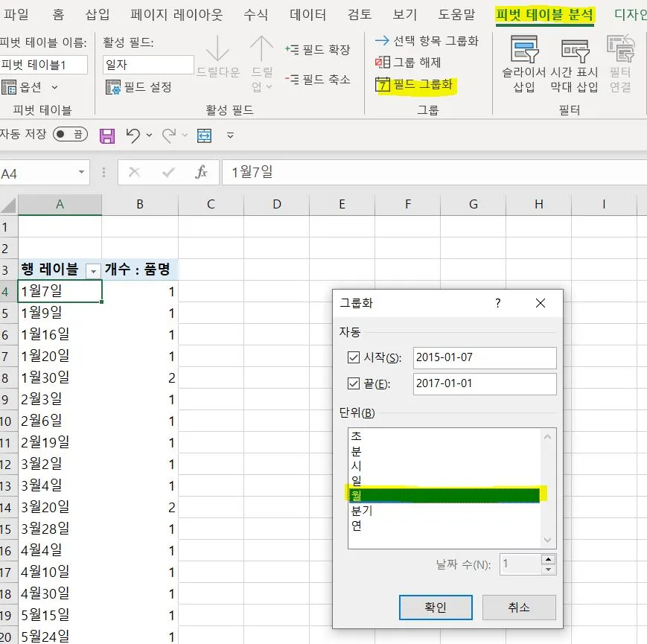Click the 필터 연결 icon

[x=620, y=49]
